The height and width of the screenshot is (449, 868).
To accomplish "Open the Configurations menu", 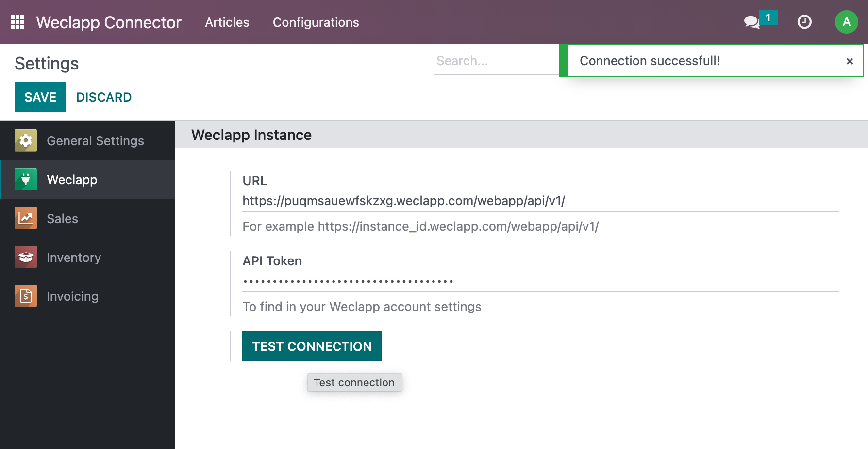I will [x=316, y=22].
